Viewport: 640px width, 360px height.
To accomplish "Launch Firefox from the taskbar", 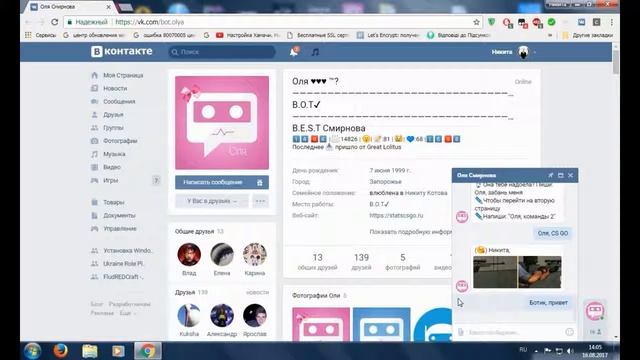I will pyautogui.click(x=61, y=351).
